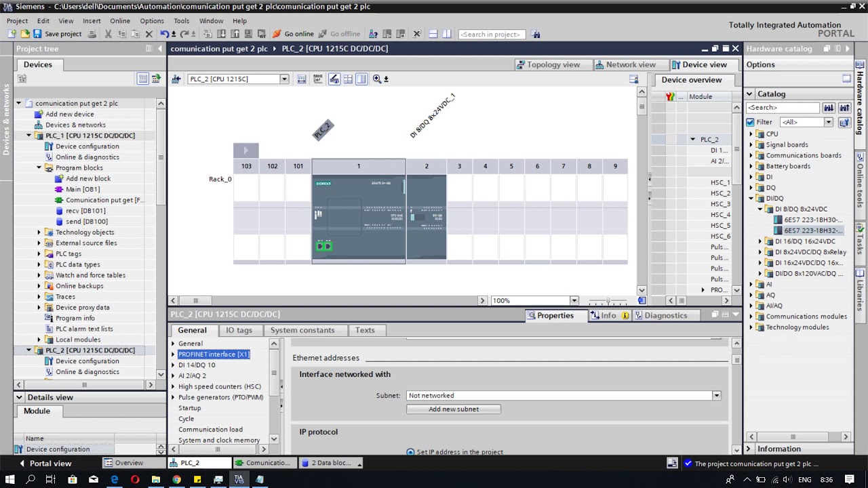The image size is (868, 488).
Task: Click the Compile icon in the toolbar
Action: (x=207, y=34)
